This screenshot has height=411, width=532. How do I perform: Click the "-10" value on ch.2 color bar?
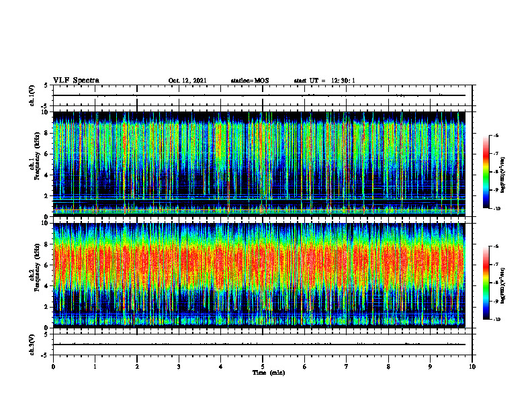tap(496, 319)
